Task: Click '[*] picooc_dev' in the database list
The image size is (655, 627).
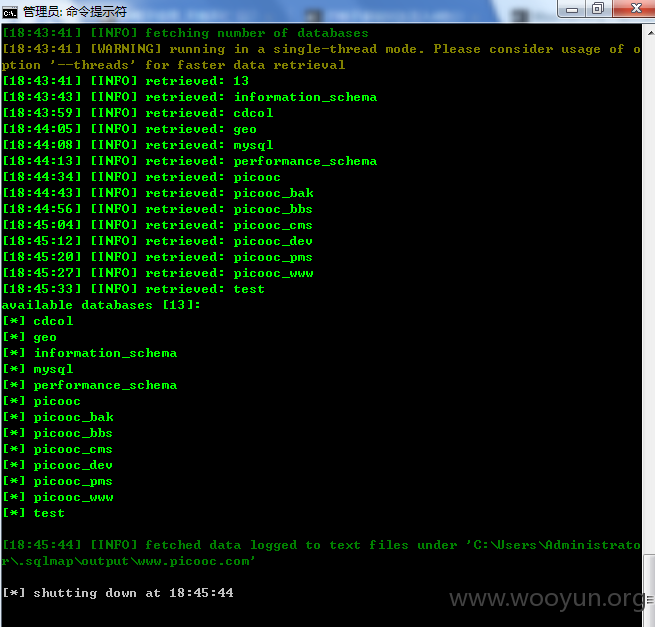Action: point(58,465)
